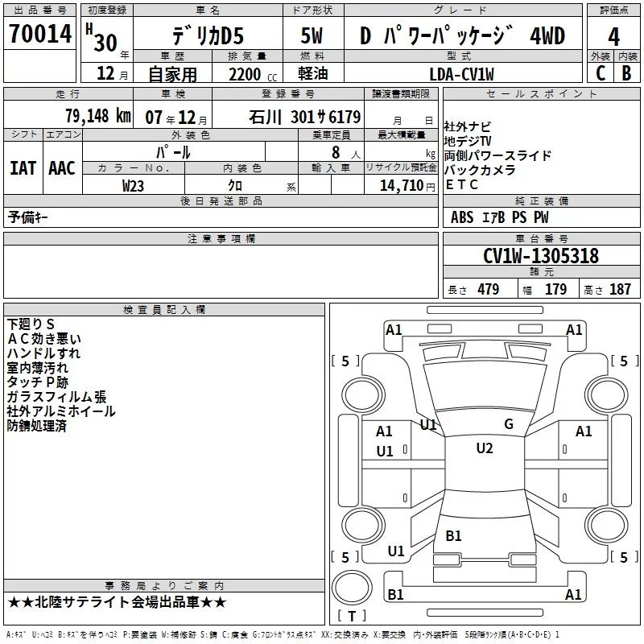644x644 pixels.
Task: Select the usage history value 自家用
Action: 172,74
